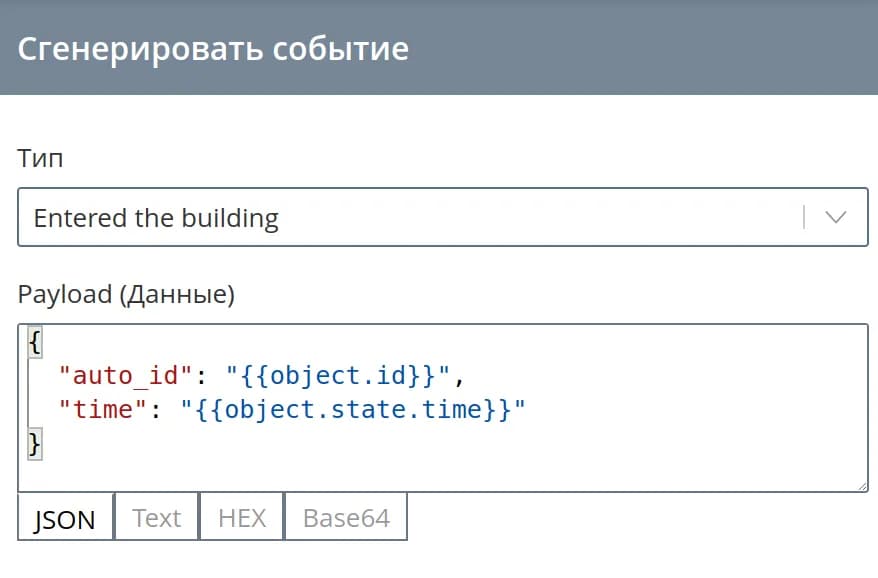
Task: Click the comma after the auto_id line
Action: coord(461,378)
